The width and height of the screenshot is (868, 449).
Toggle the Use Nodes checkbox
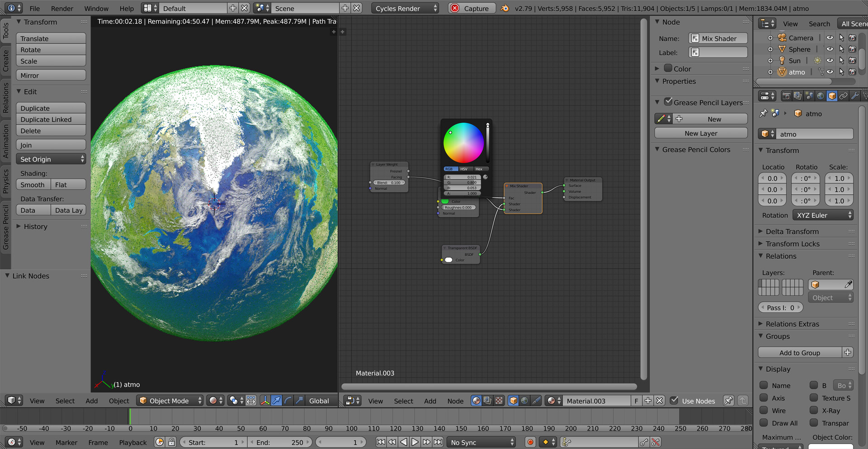click(x=675, y=401)
